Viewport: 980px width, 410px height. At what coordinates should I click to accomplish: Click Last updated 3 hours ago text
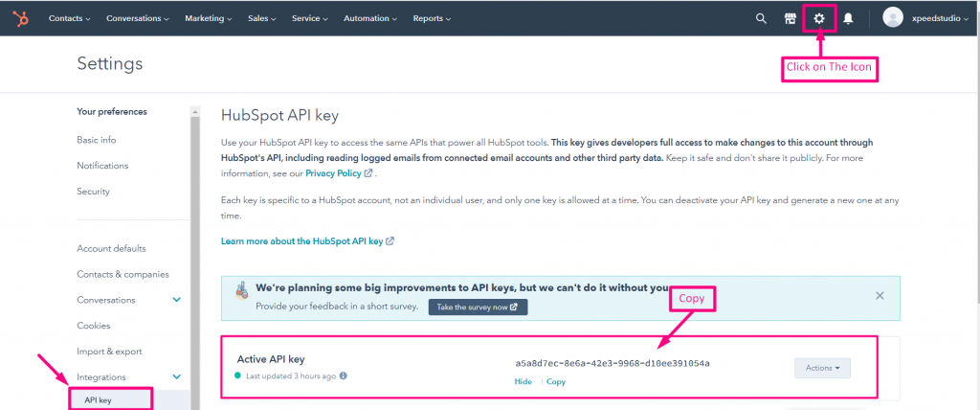[291, 376]
